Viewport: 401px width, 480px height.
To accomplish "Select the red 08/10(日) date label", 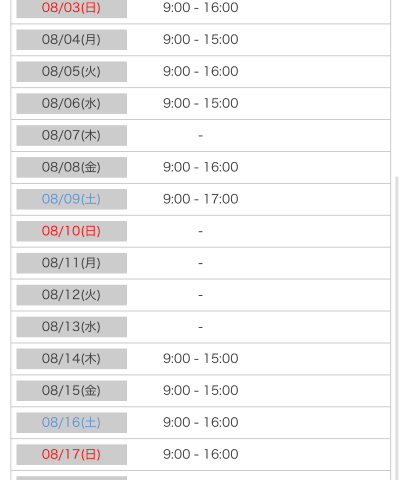I will (x=71, y=231).
